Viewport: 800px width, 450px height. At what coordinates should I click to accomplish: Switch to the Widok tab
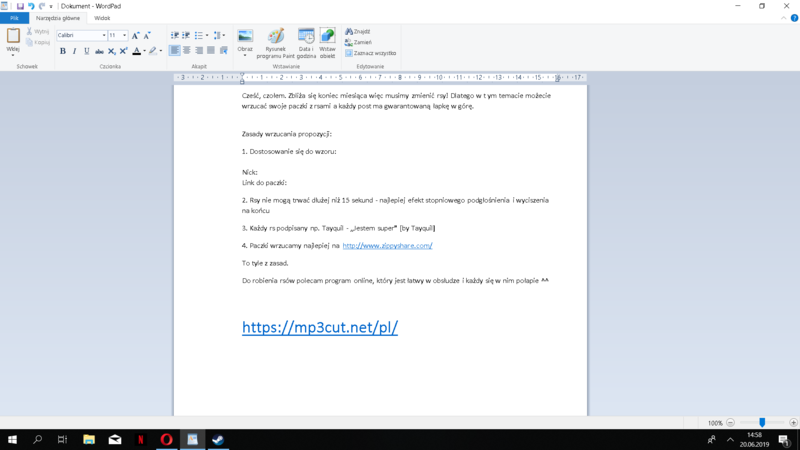pyautogui.click(x=102, y=18)
